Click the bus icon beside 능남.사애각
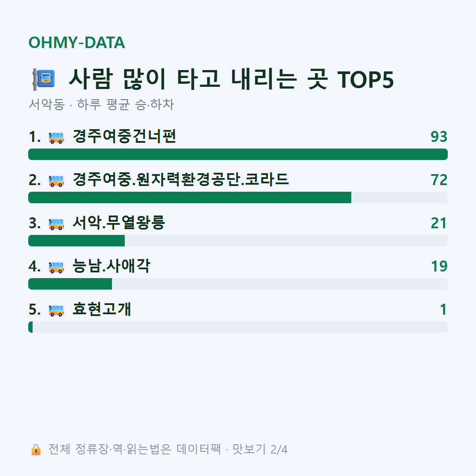Viewport: 476px width, 476px height. pos(56,267)
